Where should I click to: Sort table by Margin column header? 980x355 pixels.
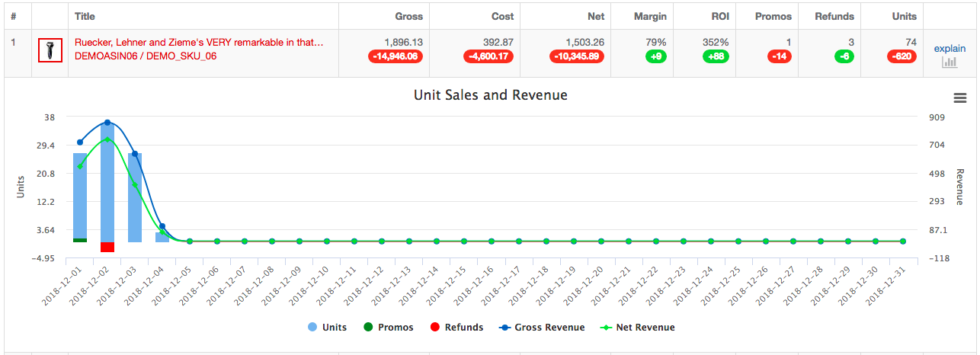click(649, 16)
